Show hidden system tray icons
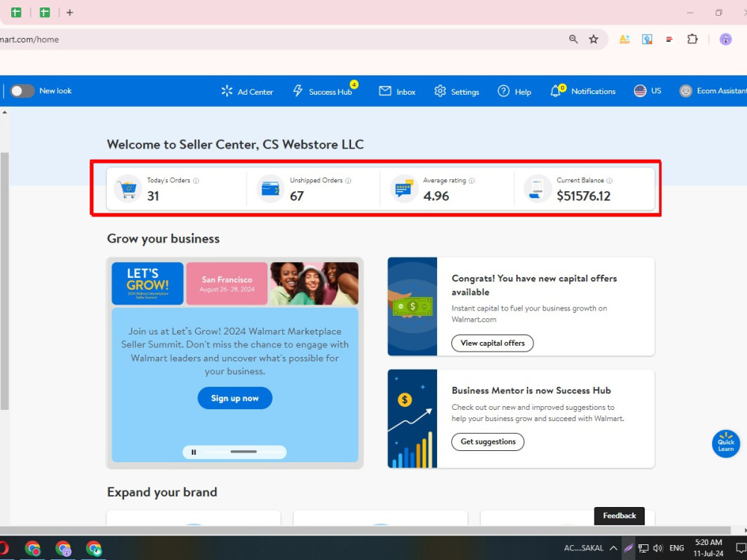The image size is (747, 560). tap(613, 548)
